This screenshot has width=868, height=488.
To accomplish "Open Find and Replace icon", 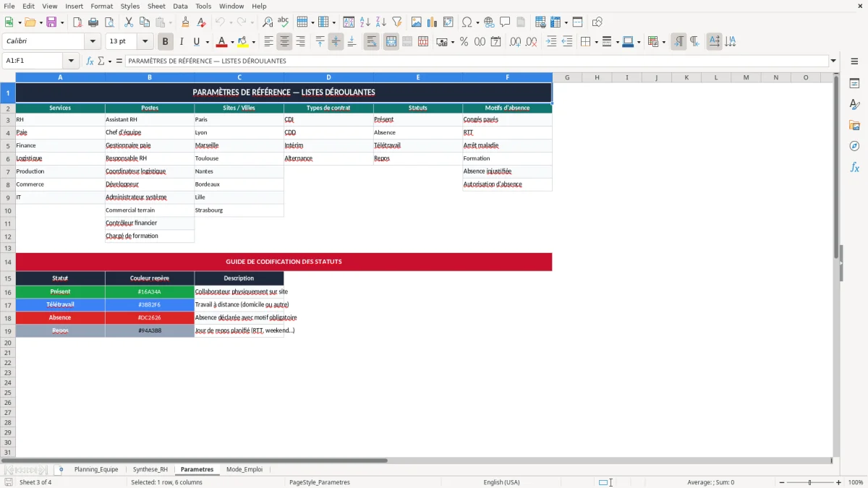I will tap(268, 22).
